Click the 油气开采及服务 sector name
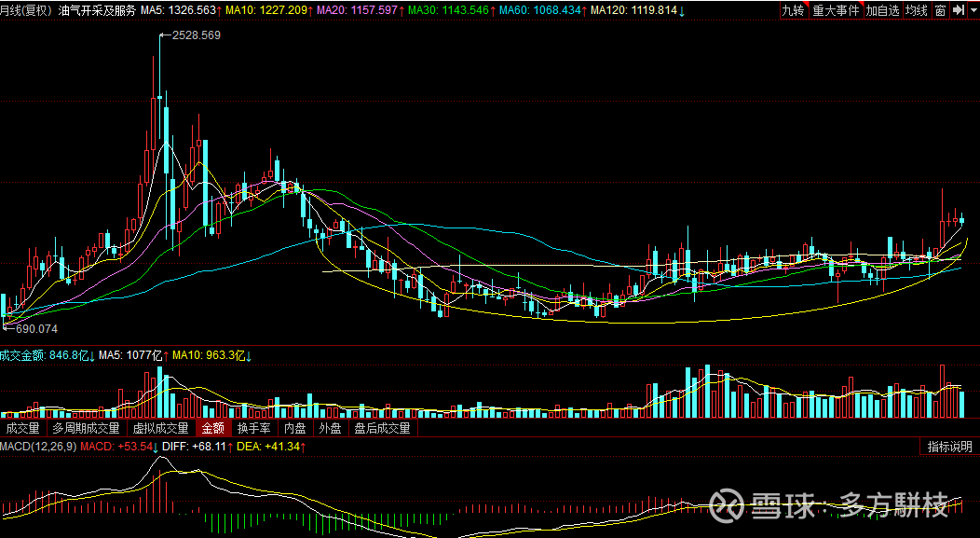Image resolution: width=980 pixels, height=538 pixels. (97, 10)
